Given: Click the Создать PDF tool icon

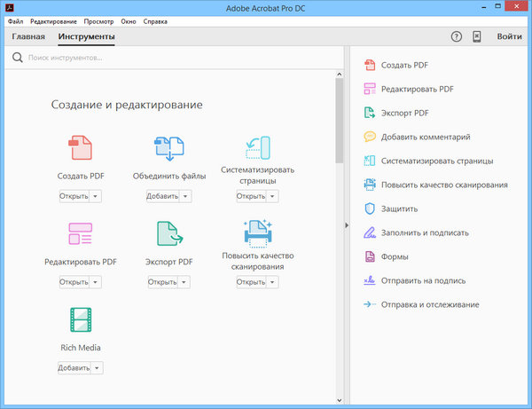Looking at the screenshot, I should coord(81,147).
